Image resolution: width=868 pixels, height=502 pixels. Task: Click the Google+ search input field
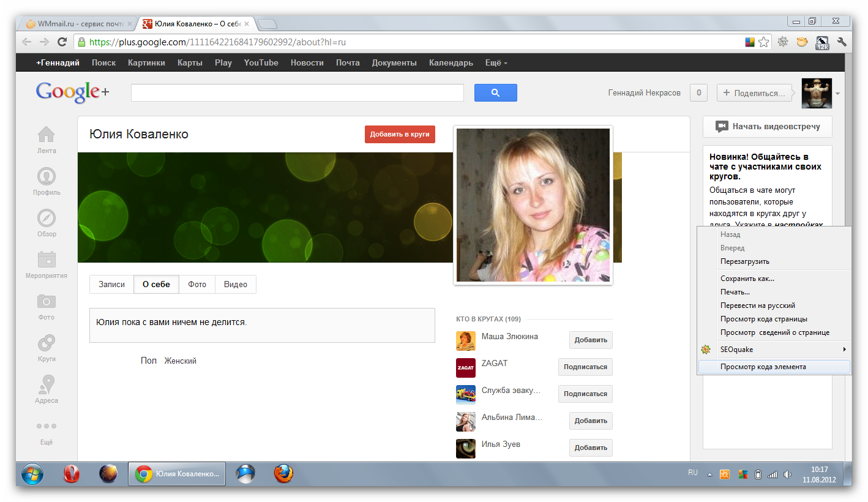pyautogui.click(x=297, y=93)
